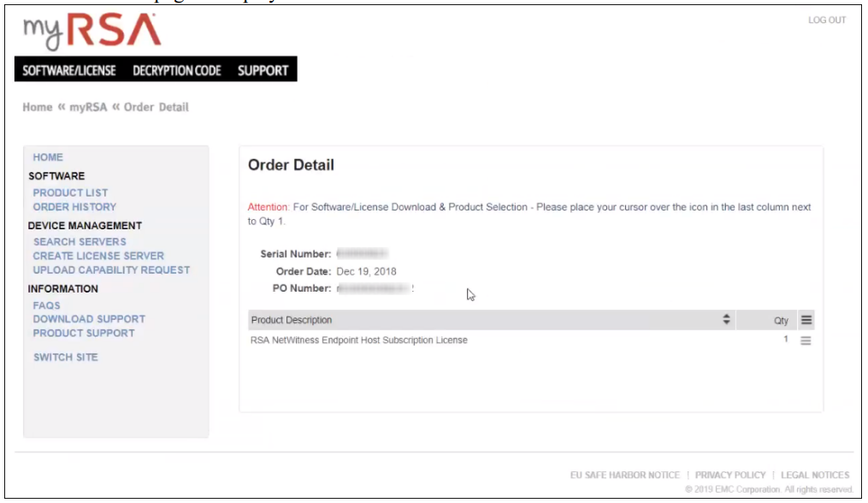Open the DECRYPTION CODE menu
This screenshot has width=868, height=503.
click(x=176, y=70)
